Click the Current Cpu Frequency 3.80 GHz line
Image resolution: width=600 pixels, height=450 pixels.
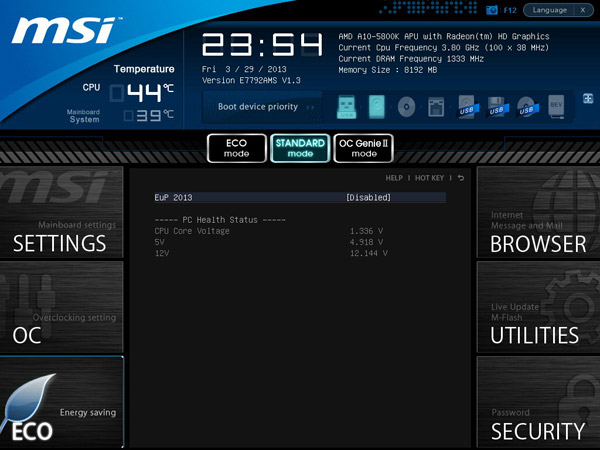(443, 48)
